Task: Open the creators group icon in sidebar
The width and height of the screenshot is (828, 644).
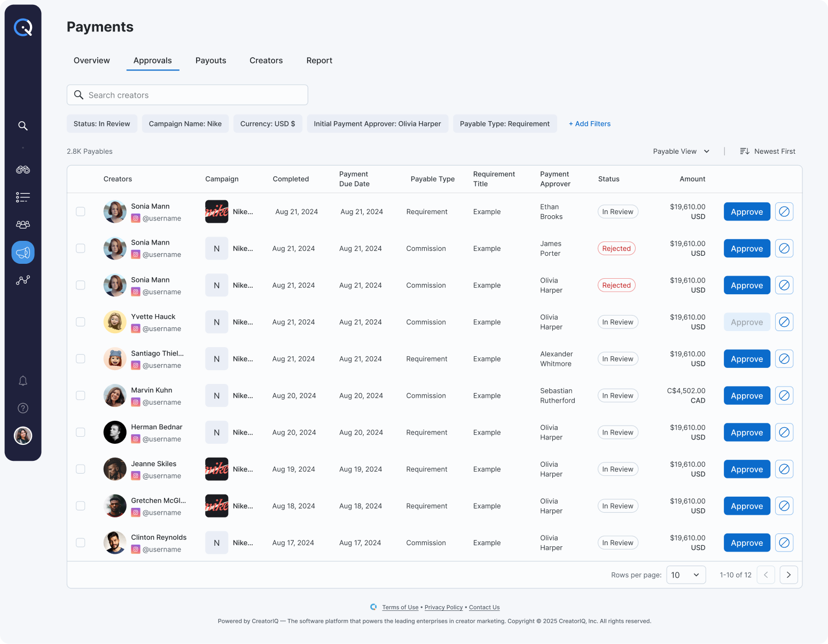Action: [x=22, y=224]
